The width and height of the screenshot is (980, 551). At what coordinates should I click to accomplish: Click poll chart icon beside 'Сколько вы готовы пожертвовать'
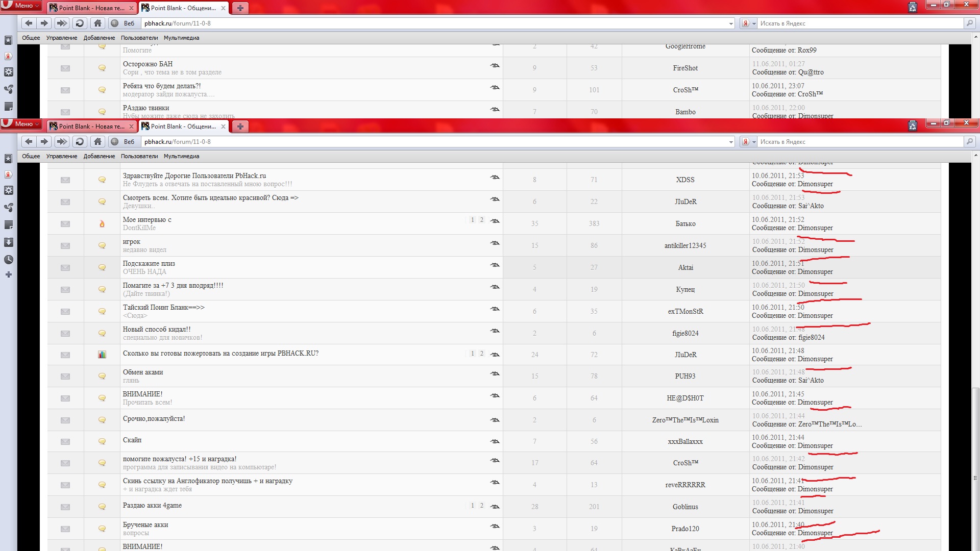[x=102, y=355]
